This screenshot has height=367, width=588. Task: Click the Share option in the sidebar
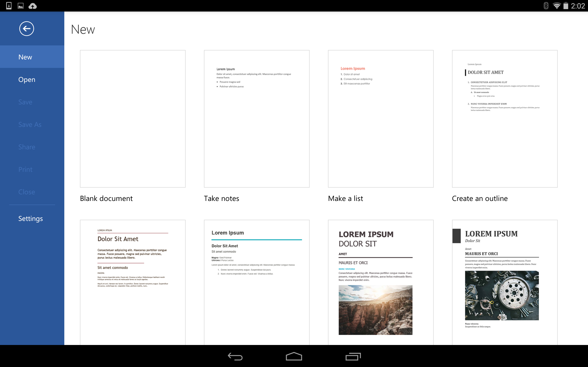[27, 147]
